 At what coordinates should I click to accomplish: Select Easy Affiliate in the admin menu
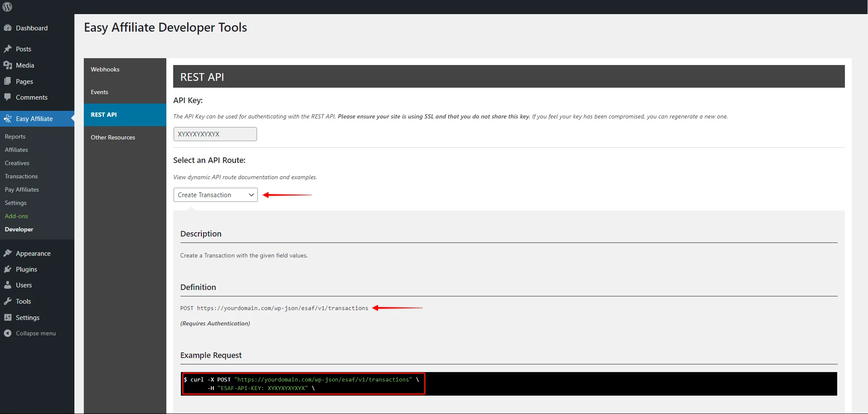pyautogui.click(x=37, y=118)
